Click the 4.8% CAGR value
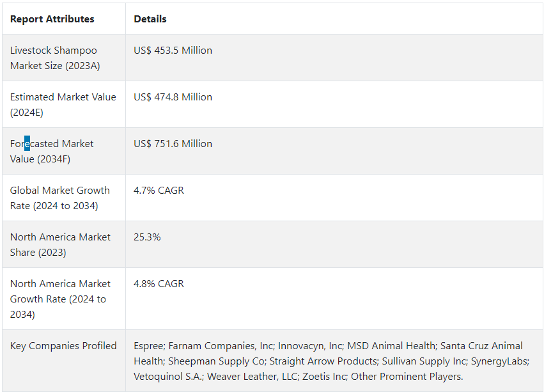Screen dimensions: 544x392 (x=159, y=284)
